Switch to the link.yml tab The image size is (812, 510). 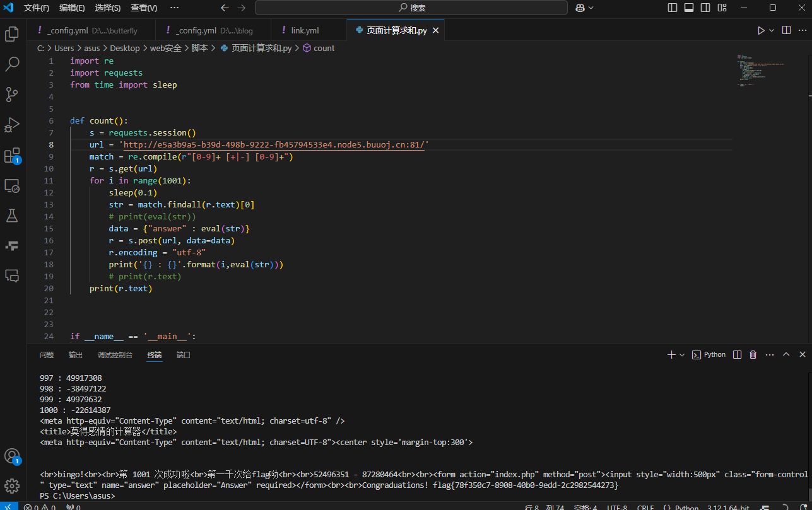[x=305, y=30]
